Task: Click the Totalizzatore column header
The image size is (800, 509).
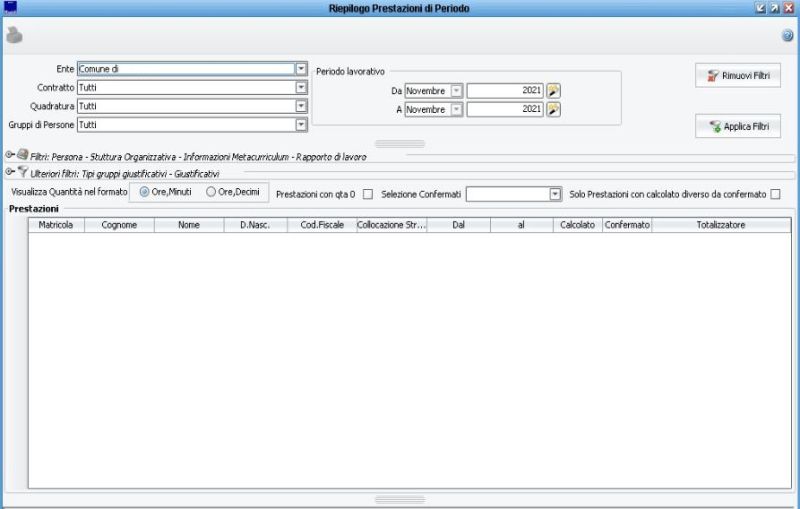Action: point(720,226)
